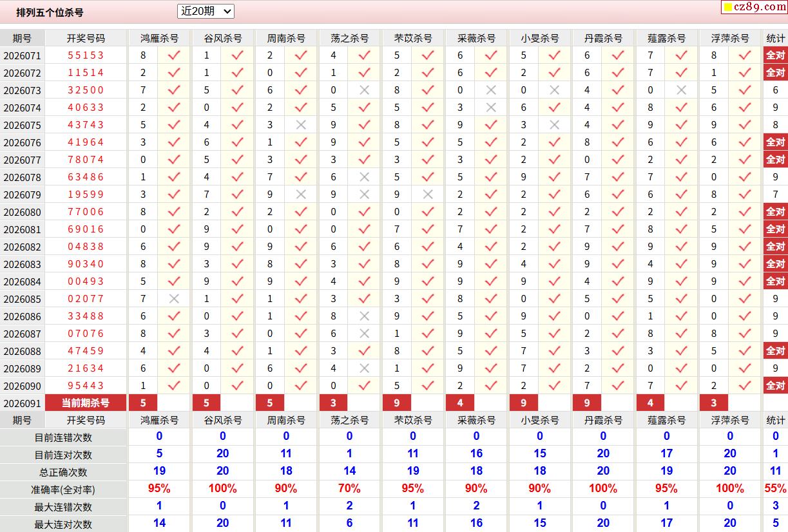Screen dimensions: 788x532
Task: Click the cross mark for 荡之杀号 in row 2026087
Action: point(364,334)
